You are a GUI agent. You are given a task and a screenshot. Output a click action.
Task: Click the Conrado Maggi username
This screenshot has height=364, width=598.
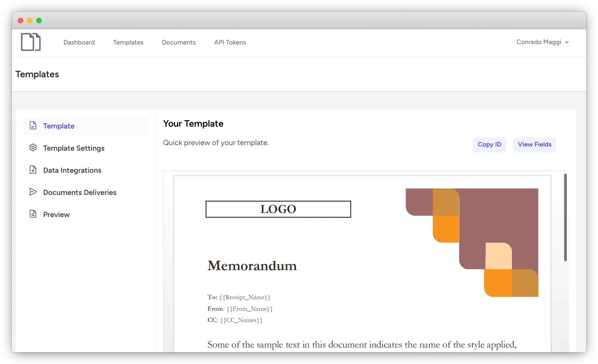click(x=538, y=42)
